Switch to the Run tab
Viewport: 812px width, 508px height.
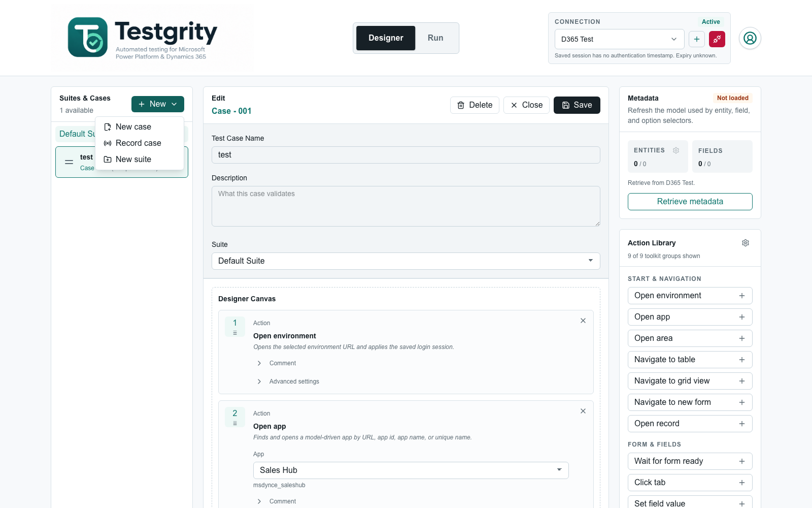click(435, 38)
